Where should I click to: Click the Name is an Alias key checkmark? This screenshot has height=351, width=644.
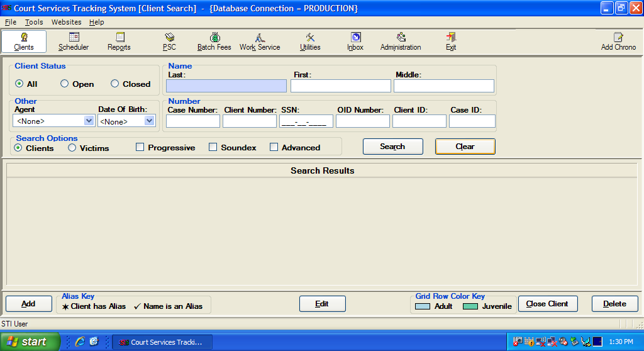point(137,306)
